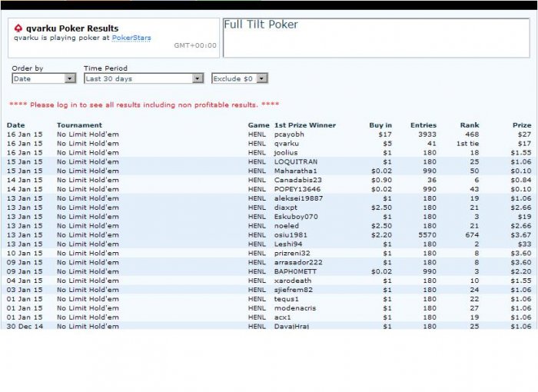Select winner name Maharatha1
The width and height of the screenshot is (538, 392).
296,171
